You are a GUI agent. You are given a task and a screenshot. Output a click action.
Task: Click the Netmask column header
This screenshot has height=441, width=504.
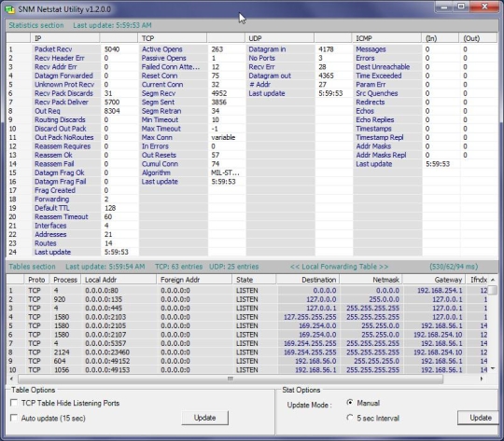(x=371, y=280)
